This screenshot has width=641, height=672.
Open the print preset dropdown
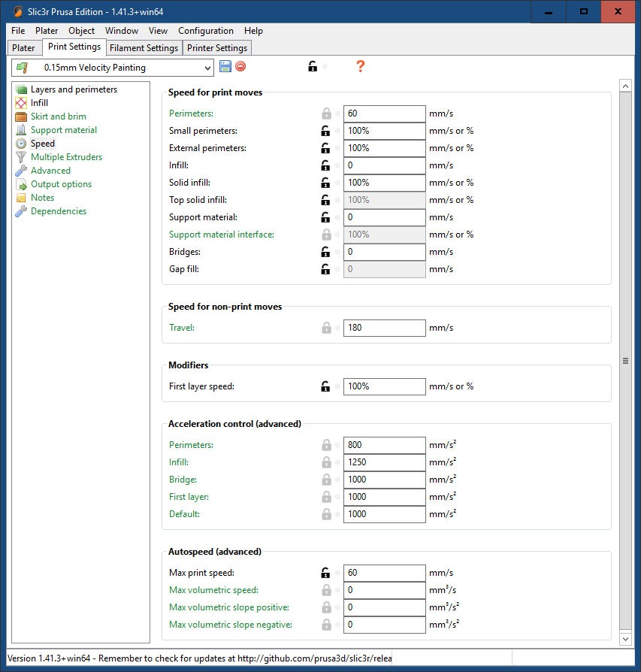(x=113, y=68)
